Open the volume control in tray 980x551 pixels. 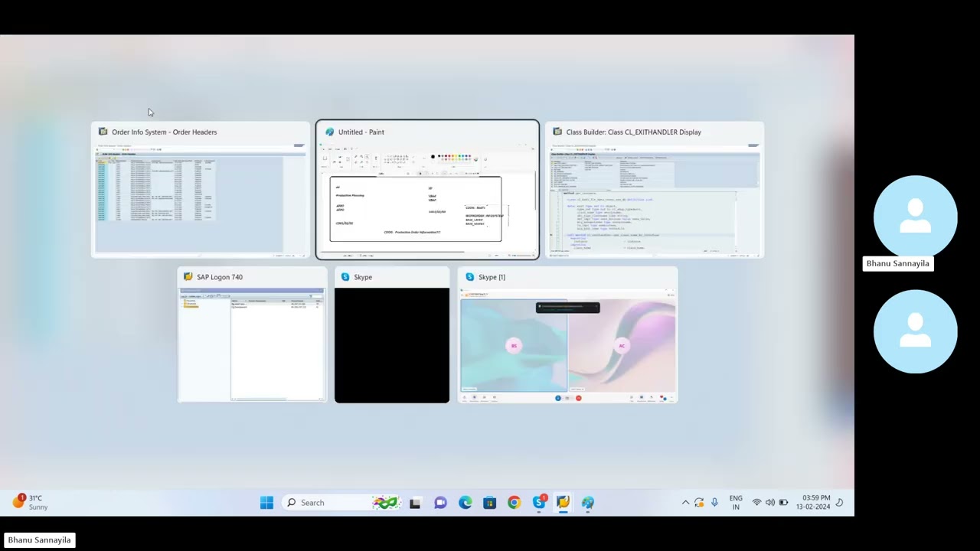769,503
